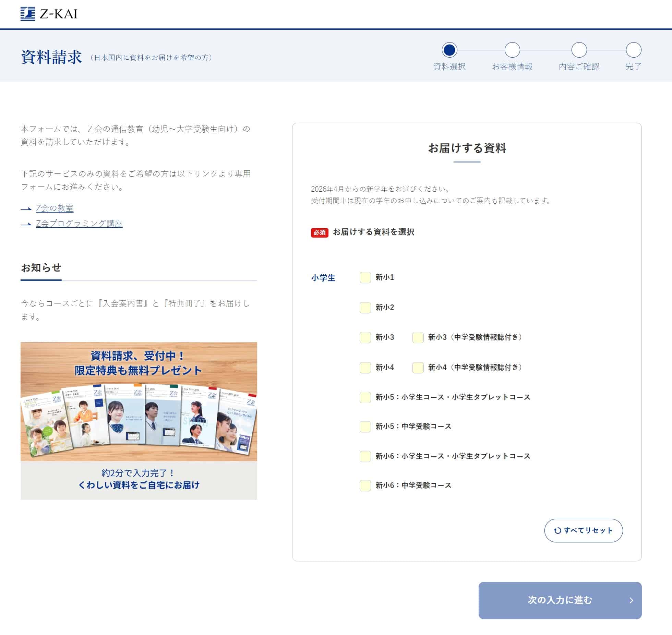672x635 pixels.
Task: Tick 新小3（中学受験情報誌付き） checkbox
Action: (x=418, y=337)
